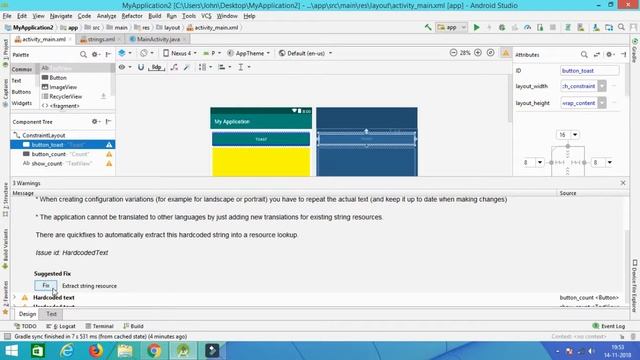Open Pack distribution dropdown icon
The width and height of the screenshot is (640, 360).
tap(205, 67)
